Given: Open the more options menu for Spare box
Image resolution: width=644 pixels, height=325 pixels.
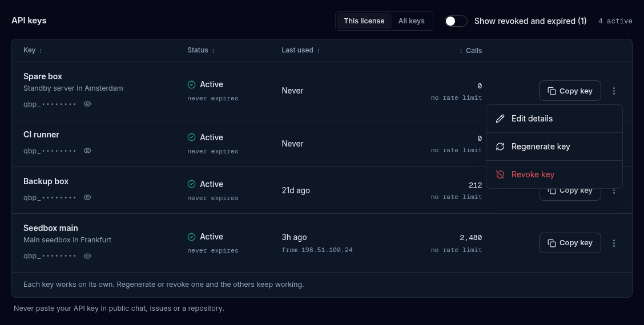Looking at the screenshot, I should pos(614,91).
